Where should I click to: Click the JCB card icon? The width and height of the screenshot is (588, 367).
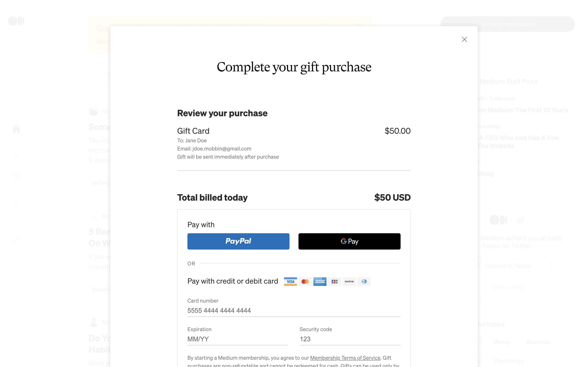334,282
